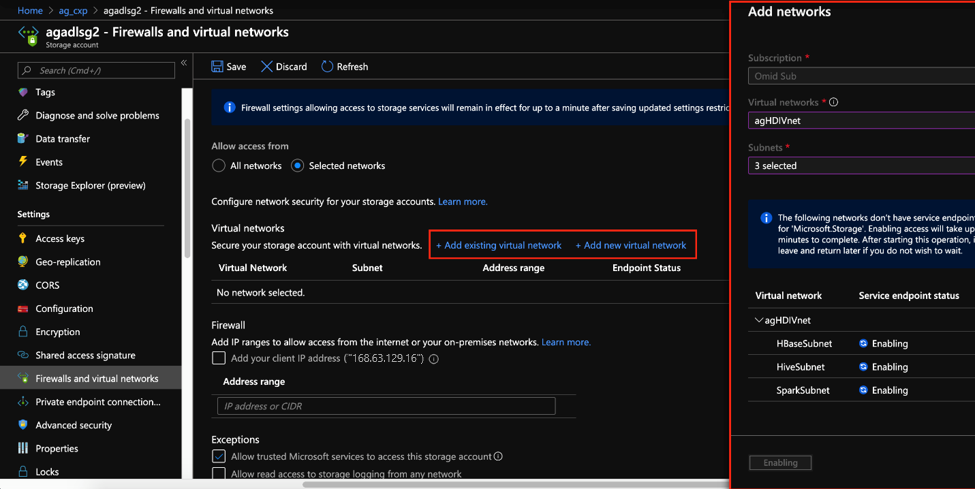This screenshot has width=975, height=489.
Task: Click the Storage Explorer (preview) icon
Action: [23, 185]
